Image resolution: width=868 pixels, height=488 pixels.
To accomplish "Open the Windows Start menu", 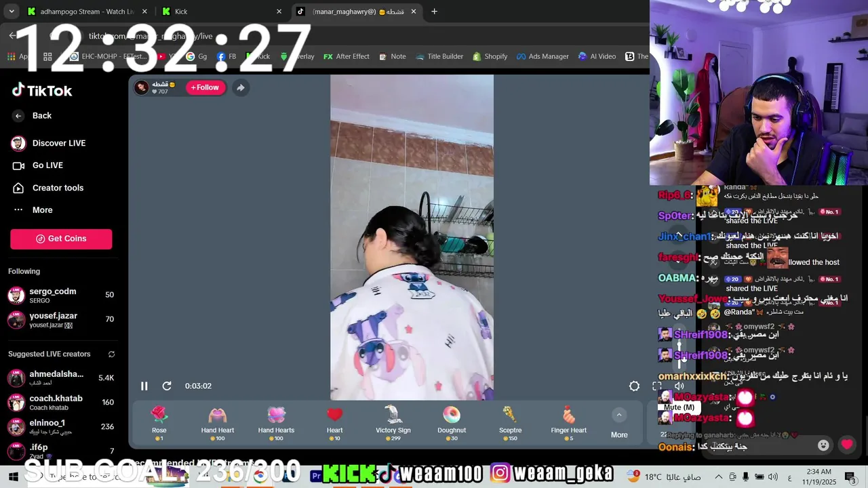I will 12,476.
